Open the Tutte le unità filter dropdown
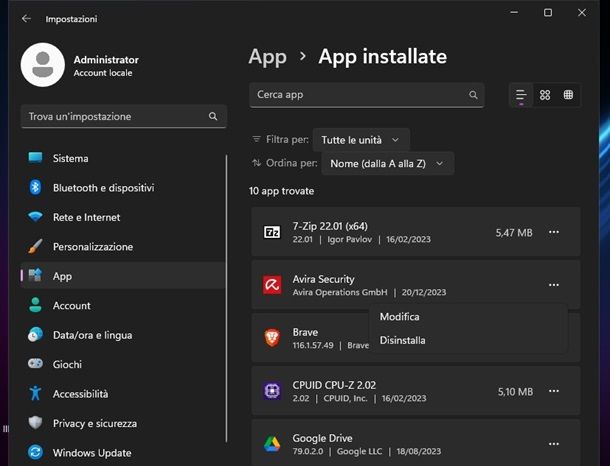 coord(361,140)
